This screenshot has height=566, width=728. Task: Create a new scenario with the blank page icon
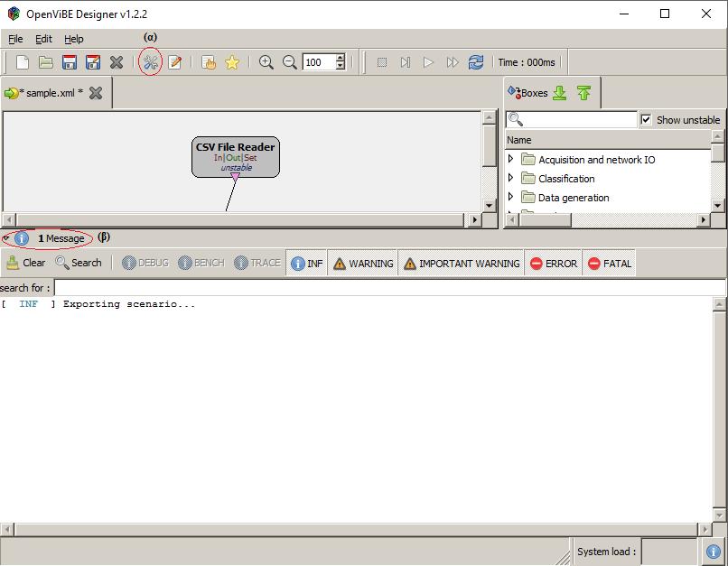pos(23,62)
